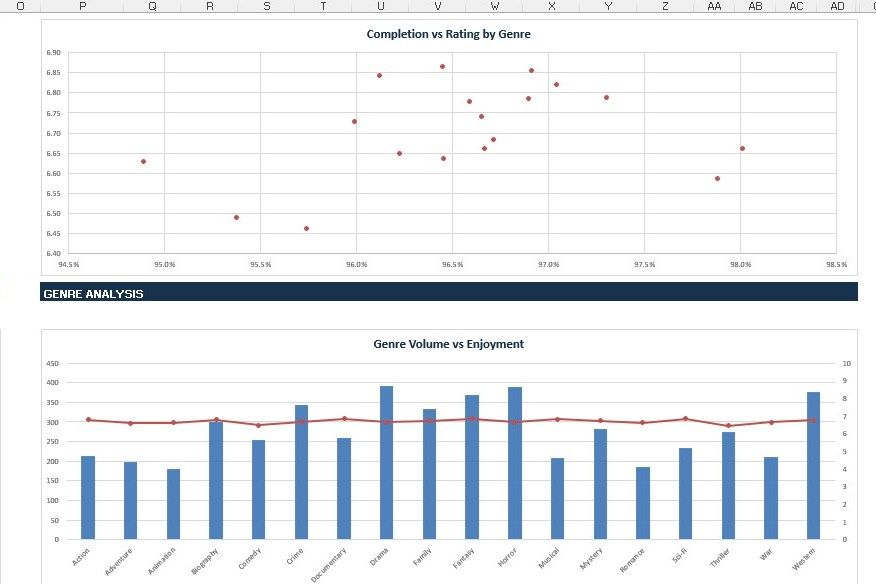Click the '94.5%' horizontal axis label

pyautogui.click(x=69, y=264)
